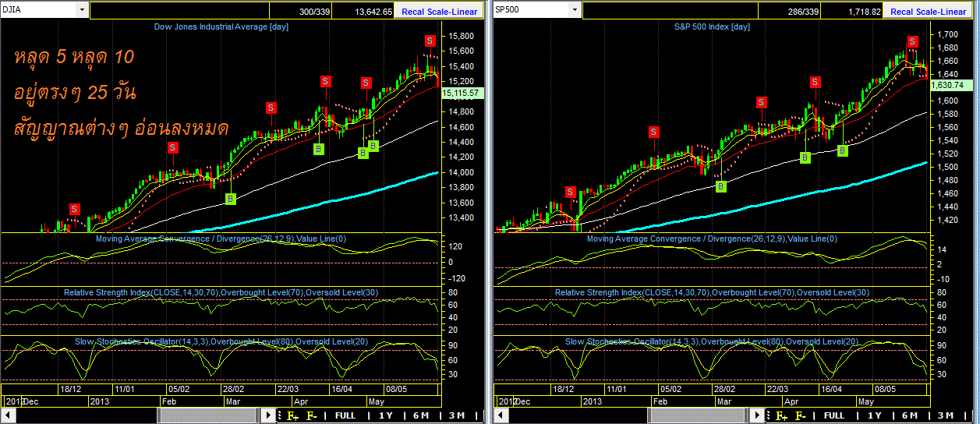This screenshot has width=980, height=424.
Task: Open the DJIA symbol dropdown arrow
Action: (82, 10)
